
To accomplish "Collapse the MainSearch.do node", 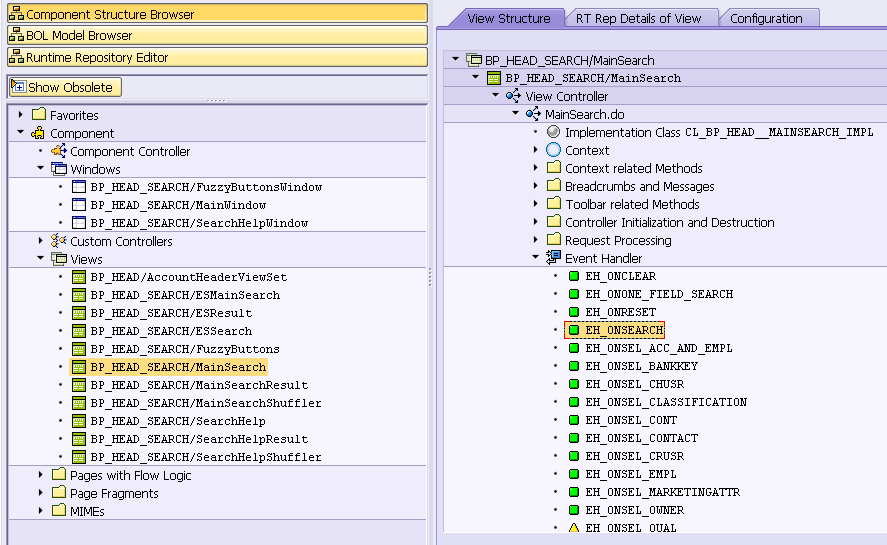I will pos(516,113).
